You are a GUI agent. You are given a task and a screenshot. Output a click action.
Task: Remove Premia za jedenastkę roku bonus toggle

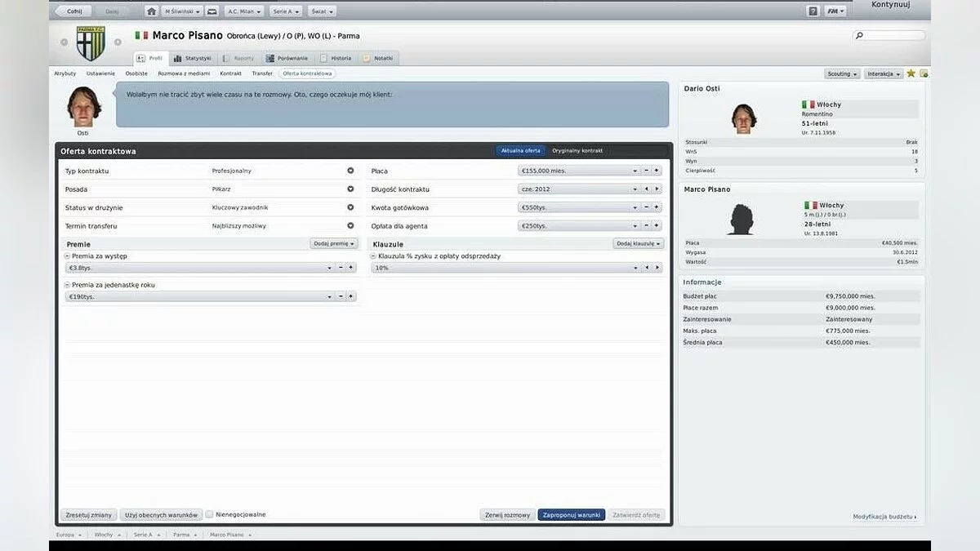67,285
